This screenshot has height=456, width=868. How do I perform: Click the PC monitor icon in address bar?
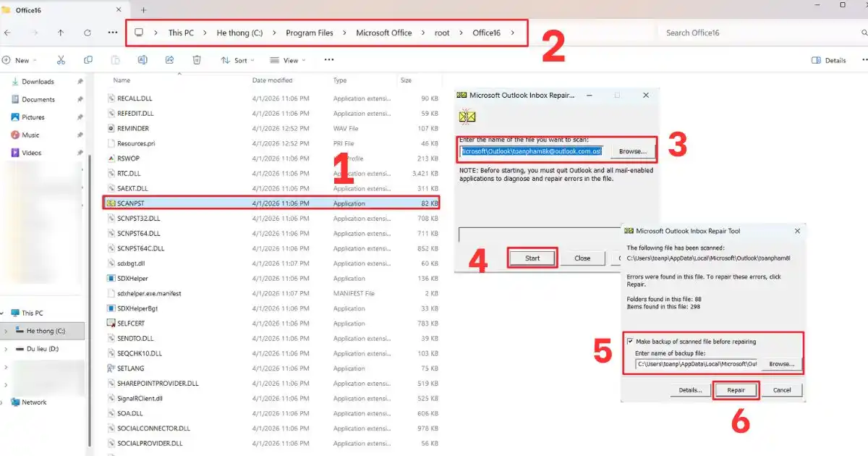(139, 33)
